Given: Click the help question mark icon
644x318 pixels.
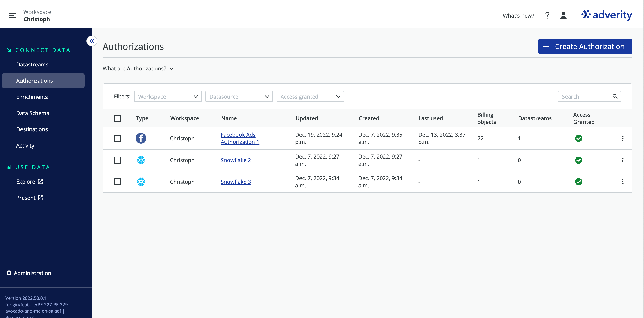Looking at the screenshot, I should (547, 16).
